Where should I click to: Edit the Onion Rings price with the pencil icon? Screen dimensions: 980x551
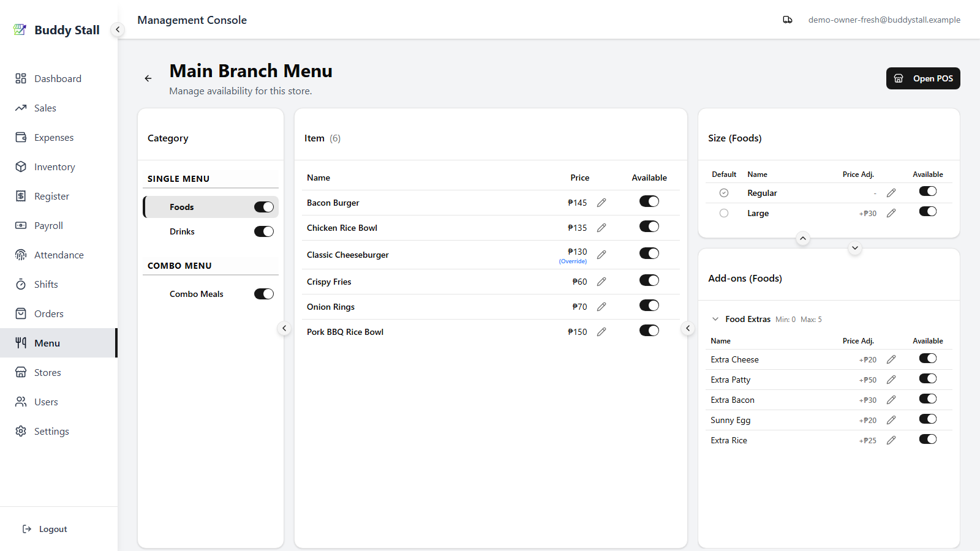pyautogui.click(x=601, y=307)
